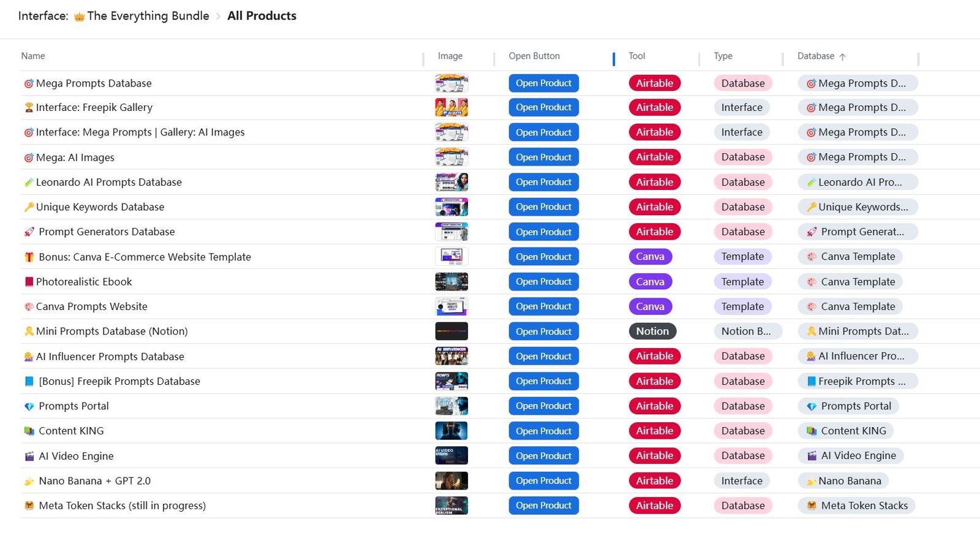Open The Everything Bundle breadcrumb
The width and height of the screenshot is (980, 538).
pos(148,16)
